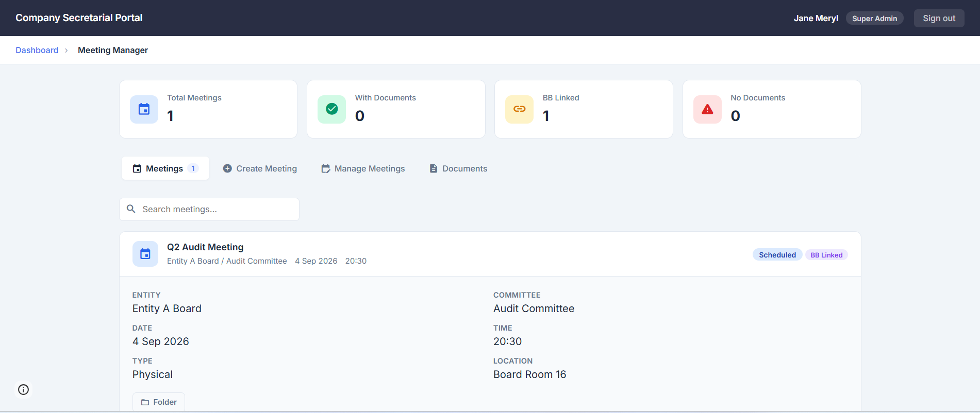Focus the Search meetings input field
The height and width of the screenshot is (413, 980).
[209, 209]
